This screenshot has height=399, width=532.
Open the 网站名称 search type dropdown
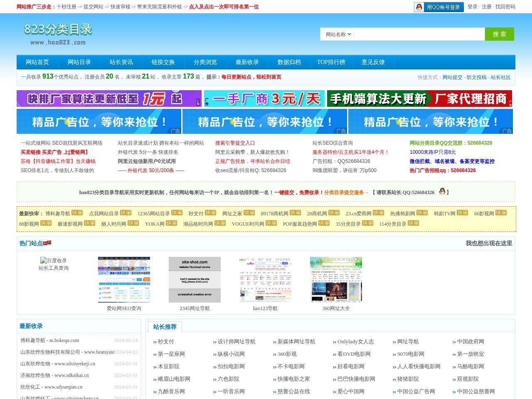pos(338,34)
